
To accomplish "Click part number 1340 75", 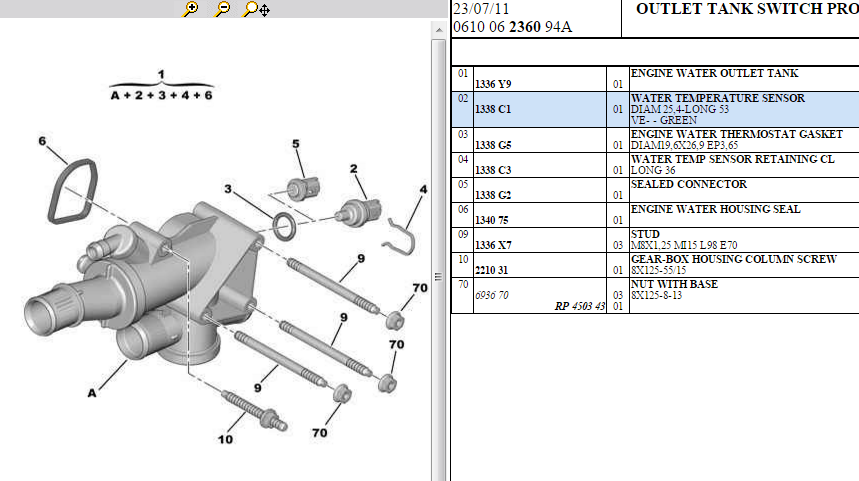I will 491,220.
